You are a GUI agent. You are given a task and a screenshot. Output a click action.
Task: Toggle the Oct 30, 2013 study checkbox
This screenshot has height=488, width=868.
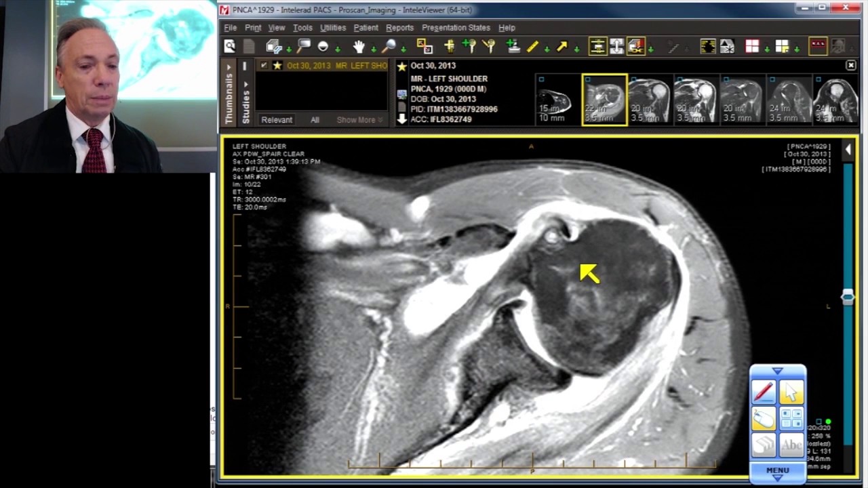point(264,66)
